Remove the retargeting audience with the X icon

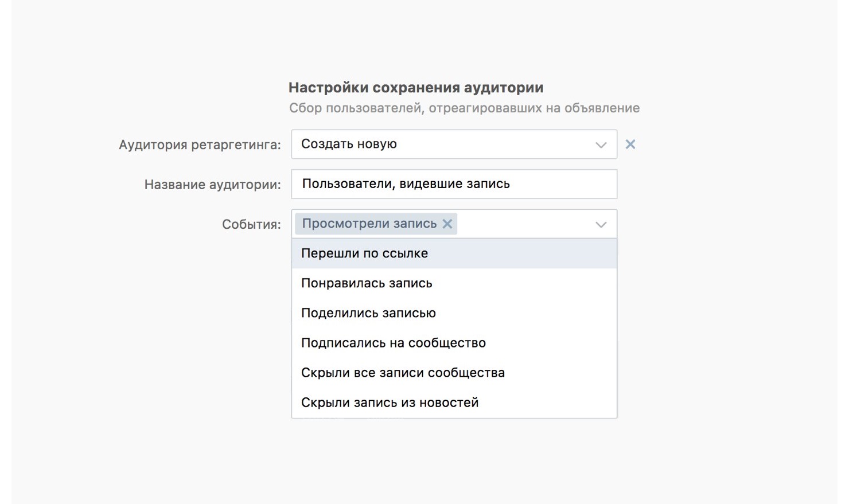[x=630, y=144]
